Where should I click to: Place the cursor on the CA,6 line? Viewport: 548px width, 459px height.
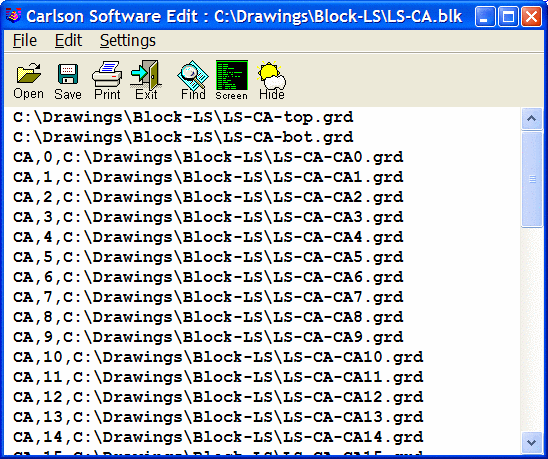(x=208, y=277)
